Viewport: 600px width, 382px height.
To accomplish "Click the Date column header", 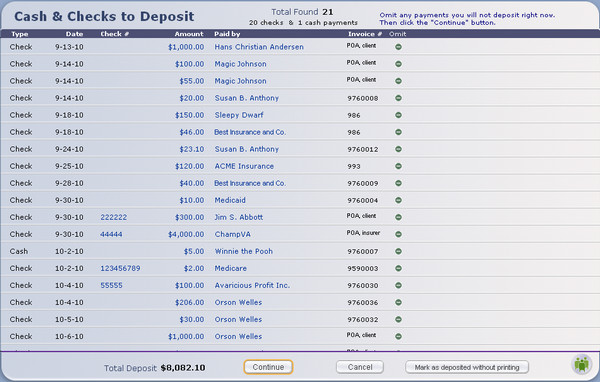I will coord(74,34).
